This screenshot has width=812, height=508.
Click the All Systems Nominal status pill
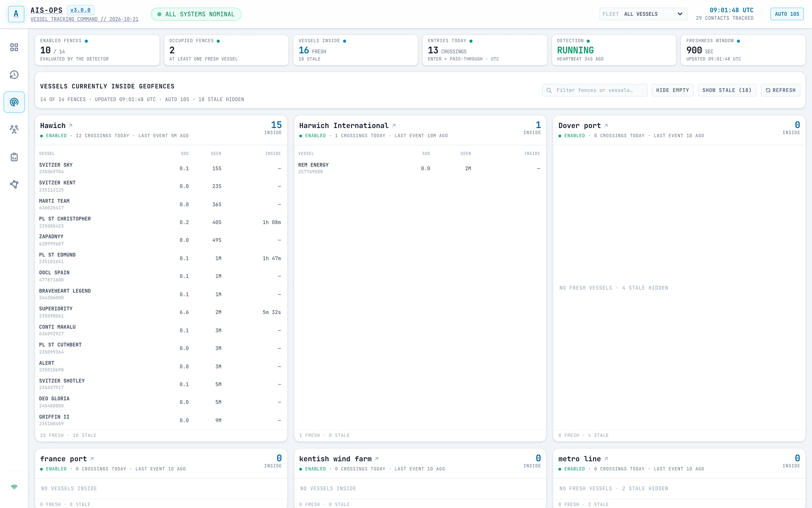196,14
